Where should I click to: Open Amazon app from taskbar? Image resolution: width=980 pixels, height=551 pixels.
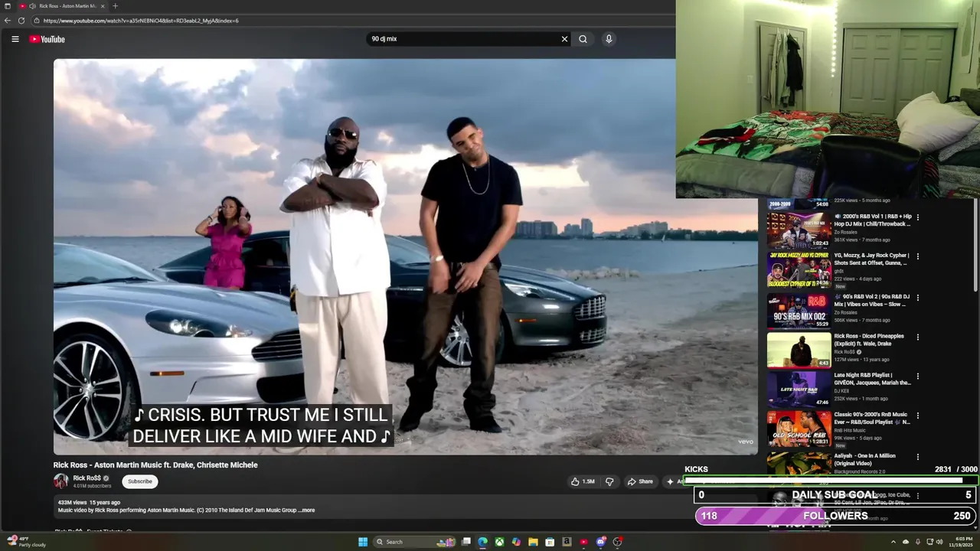[x=567, y=542]
